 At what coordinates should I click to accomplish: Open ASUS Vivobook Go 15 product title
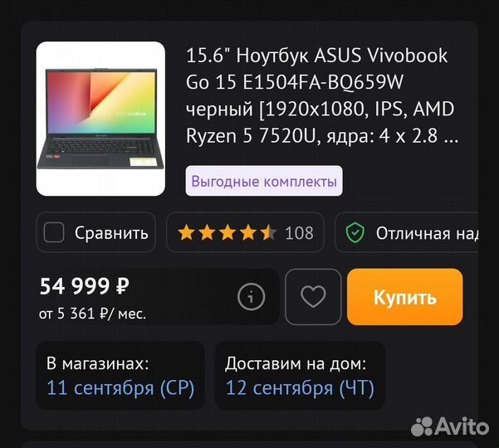click(322, 95)
